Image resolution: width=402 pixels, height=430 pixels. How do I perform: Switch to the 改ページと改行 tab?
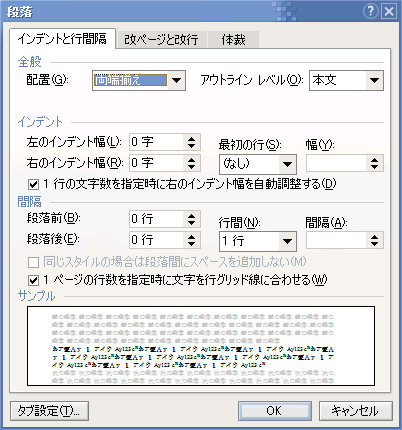(x=161, y=40)
